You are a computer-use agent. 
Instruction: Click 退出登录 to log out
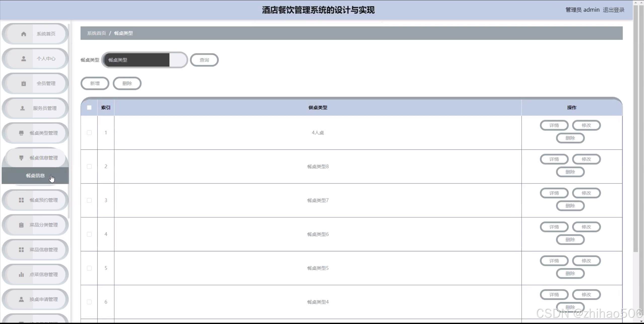point(614,10)
